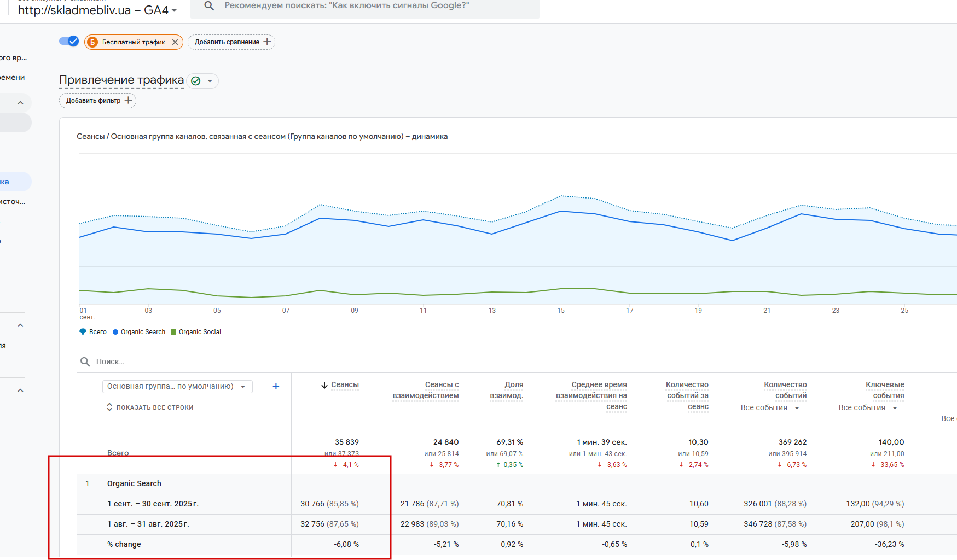The image size is (957, 560).
Task: Click the total sessions value 35 839
Action: [x=347, y=442]
